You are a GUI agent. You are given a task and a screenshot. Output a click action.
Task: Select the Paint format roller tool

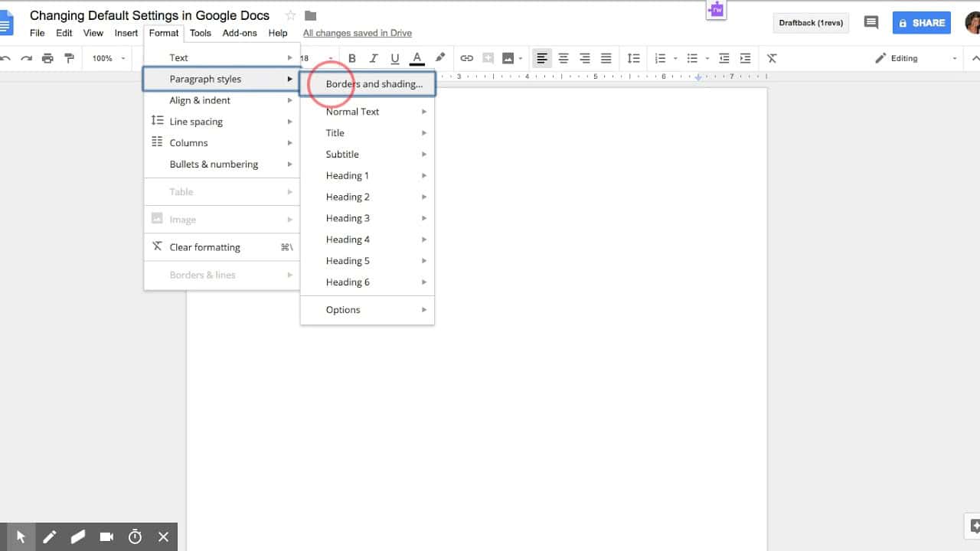pos(69,58)
